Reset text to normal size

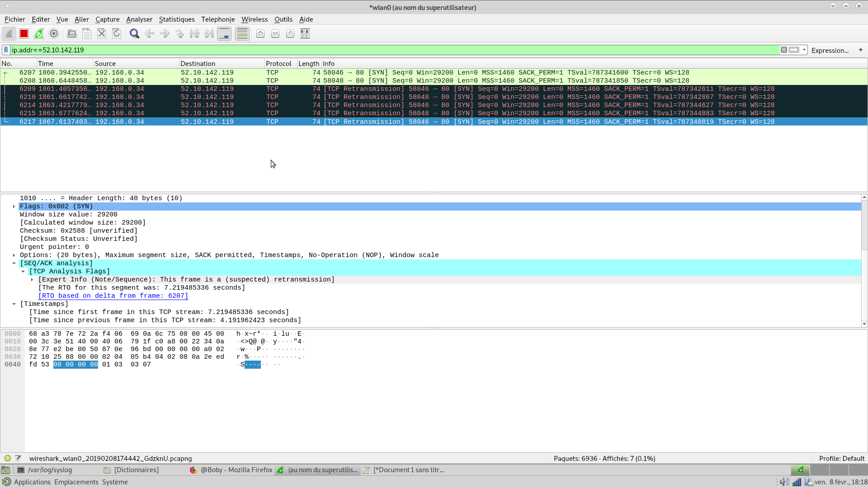click(290, 33)
